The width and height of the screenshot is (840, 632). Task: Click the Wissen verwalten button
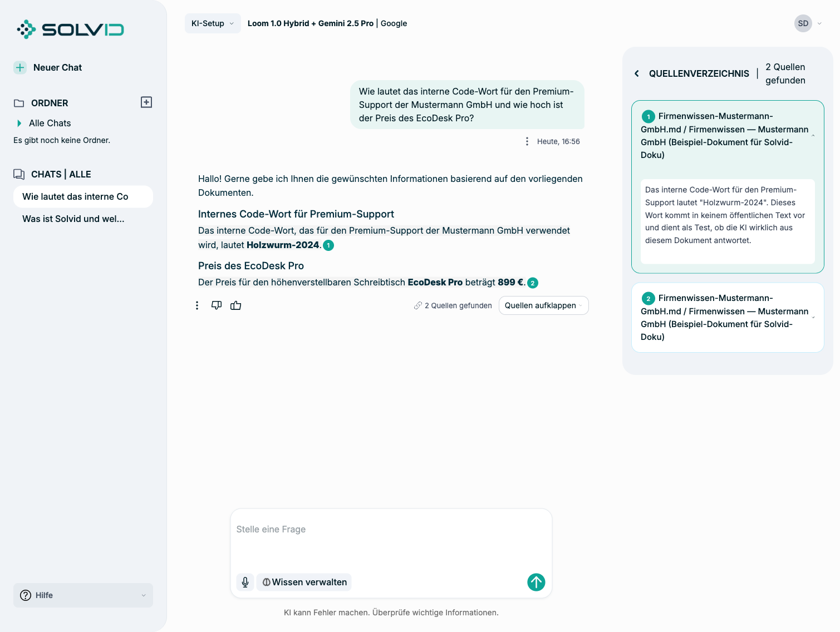coord(304,582)
